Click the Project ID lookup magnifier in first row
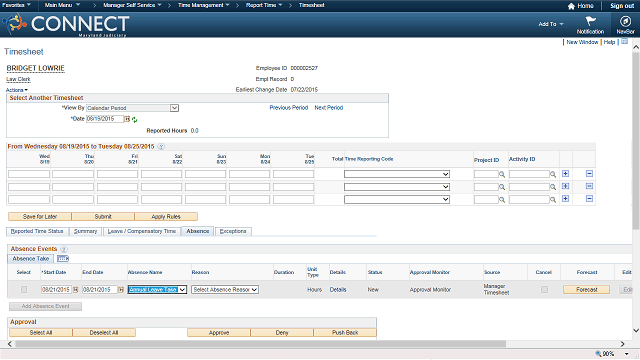Screen dimensions: 640x360 point(502,175)
